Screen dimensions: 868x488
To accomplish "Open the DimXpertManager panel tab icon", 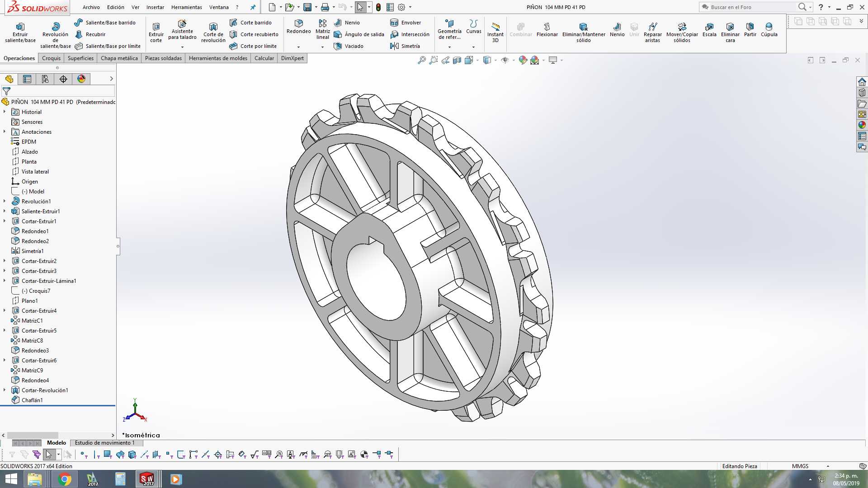I will tap(63, 79).
